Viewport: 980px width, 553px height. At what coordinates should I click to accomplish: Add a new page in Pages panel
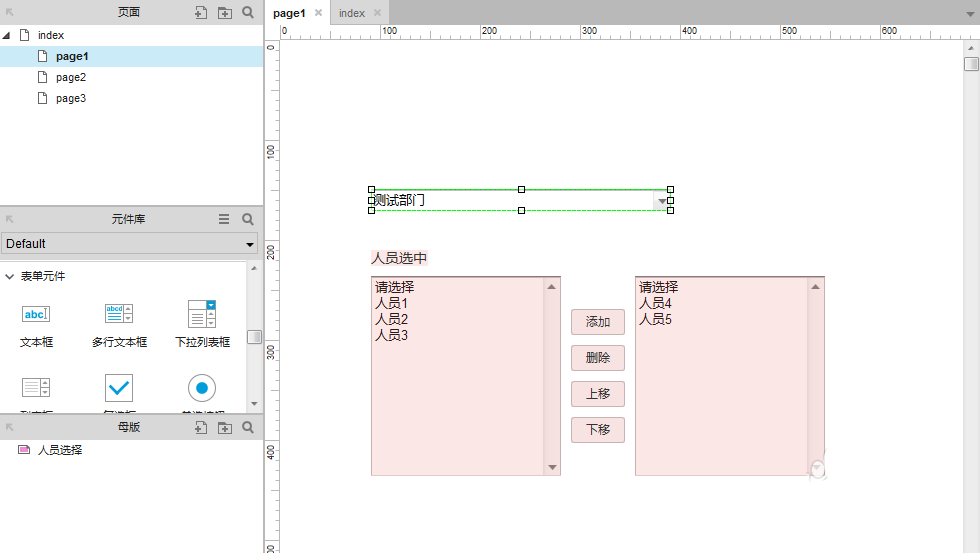click(x=201, y=13)
